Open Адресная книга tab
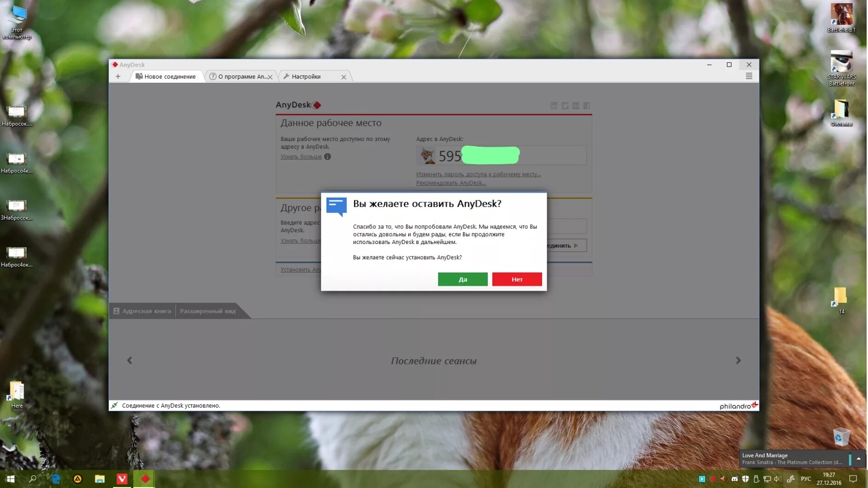Image resolution: width=868 pixels, height=488 pixels. point(142,311)
